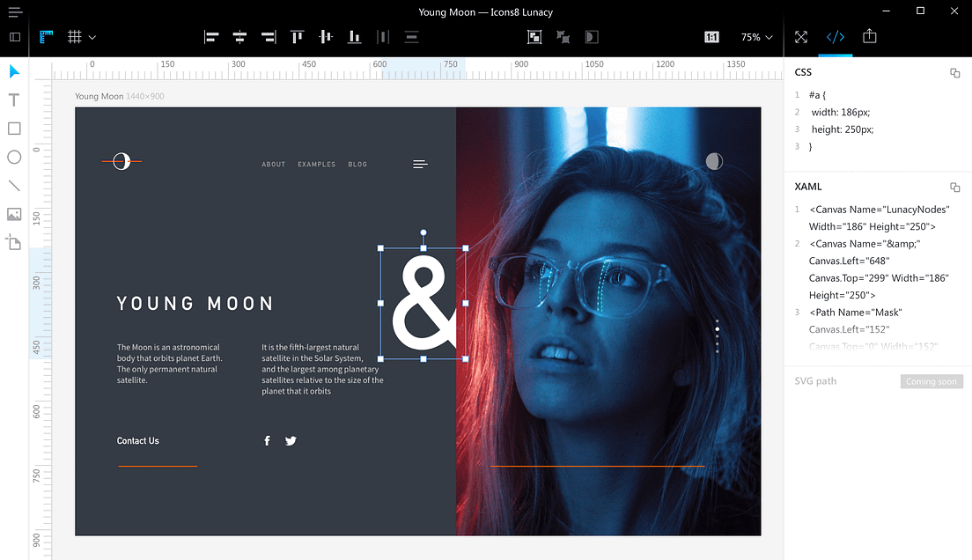972x560 pixels.
Task: Click the XAML section header
Action: (x=808, y=187)
